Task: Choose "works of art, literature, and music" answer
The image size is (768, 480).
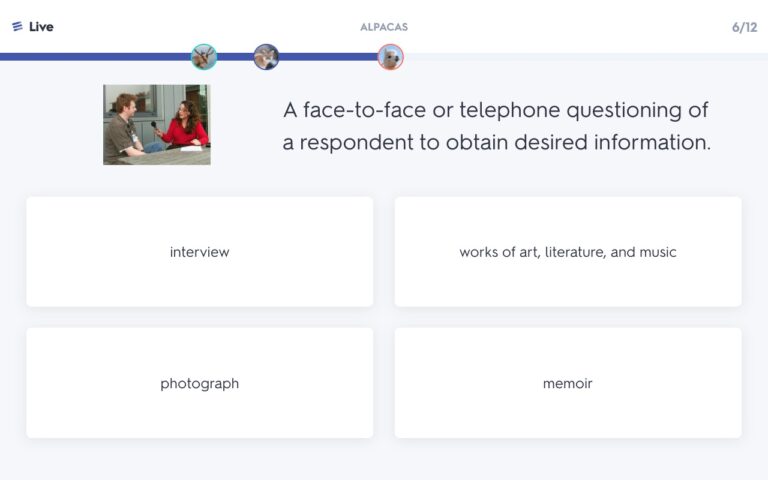Action: tap(568, 252)
